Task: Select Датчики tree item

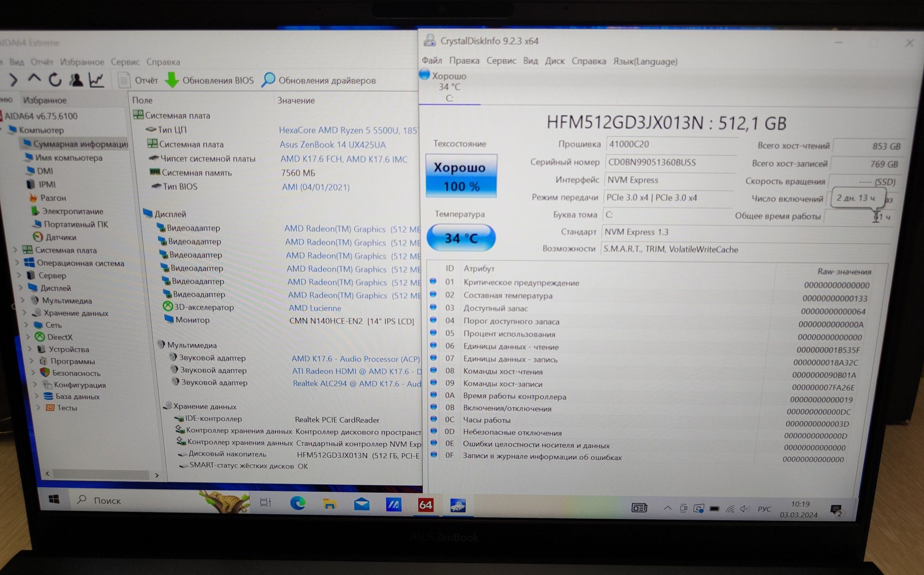Action: click(x=55, y=237)
